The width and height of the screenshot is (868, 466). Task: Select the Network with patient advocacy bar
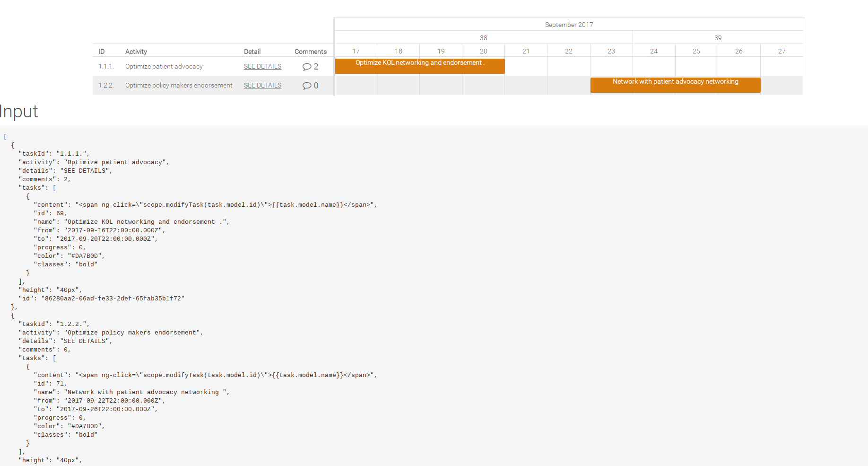point(675,85)
